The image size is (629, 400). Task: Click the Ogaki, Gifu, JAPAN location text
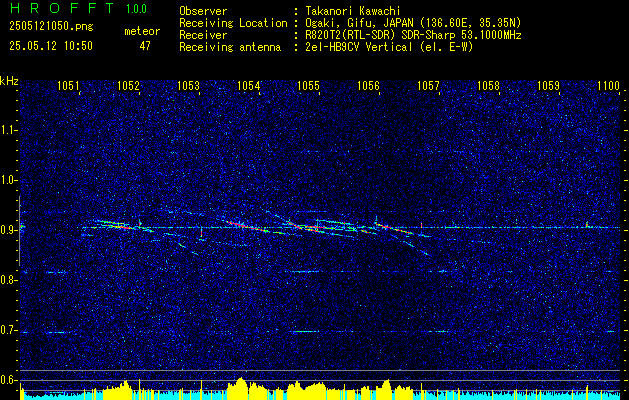coord(413,23)
